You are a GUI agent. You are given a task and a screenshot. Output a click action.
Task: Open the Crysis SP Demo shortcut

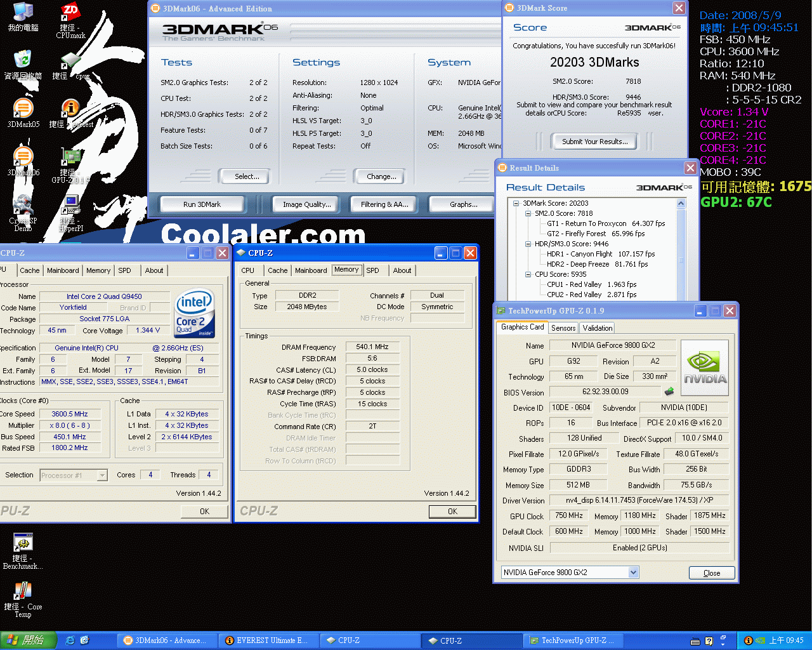(23, 213)
